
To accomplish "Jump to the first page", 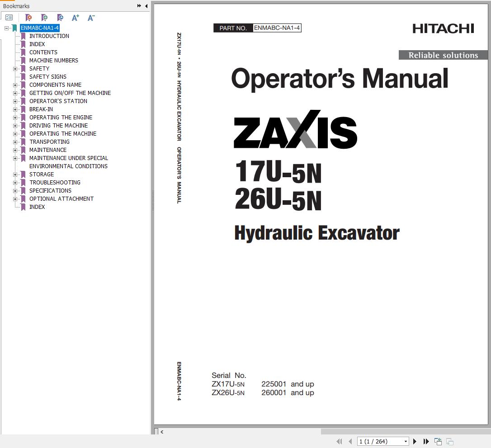I will [x=339, y=441].
